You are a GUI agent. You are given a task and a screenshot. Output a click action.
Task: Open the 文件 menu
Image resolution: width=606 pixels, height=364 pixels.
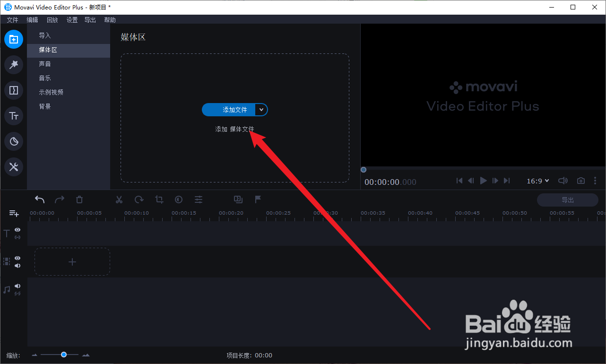[x=12, y=20]
